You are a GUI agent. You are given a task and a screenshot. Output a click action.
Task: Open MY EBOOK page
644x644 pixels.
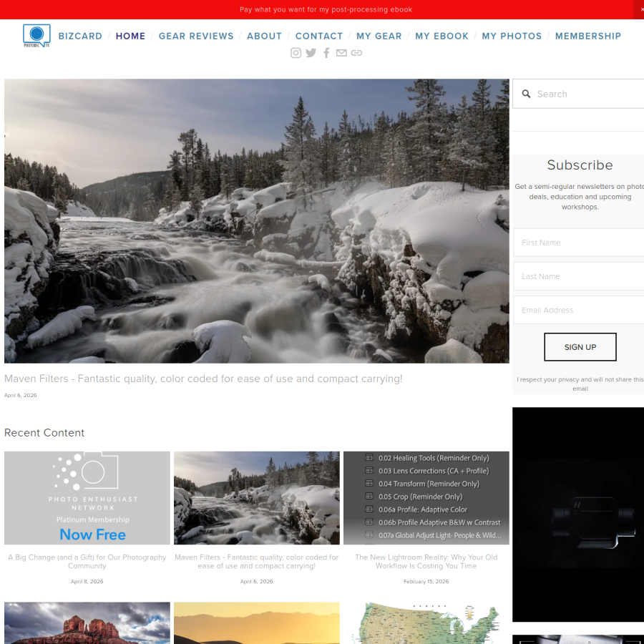tap(441, 36)
